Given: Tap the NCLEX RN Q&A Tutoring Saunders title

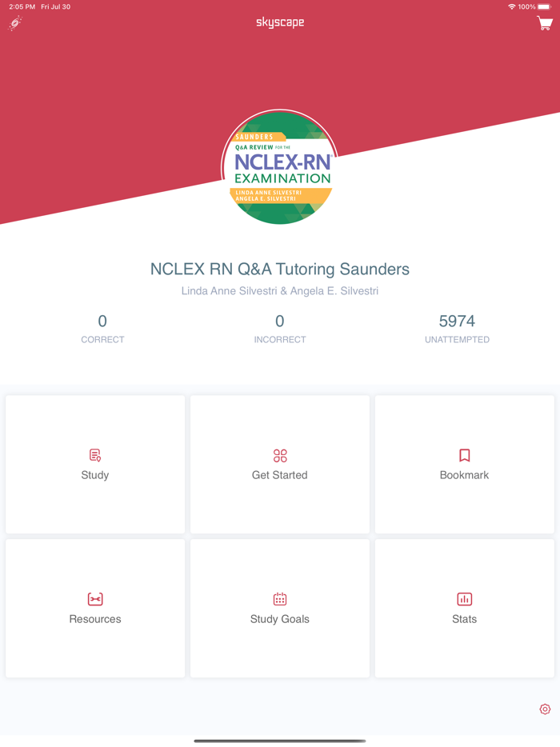Looking at the screenshot, I should 279,270.
